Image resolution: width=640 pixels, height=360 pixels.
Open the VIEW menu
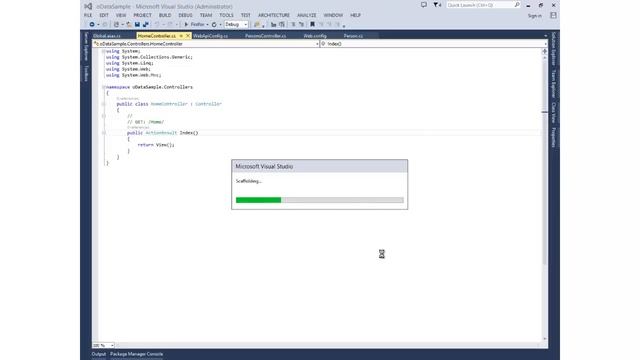121,15
